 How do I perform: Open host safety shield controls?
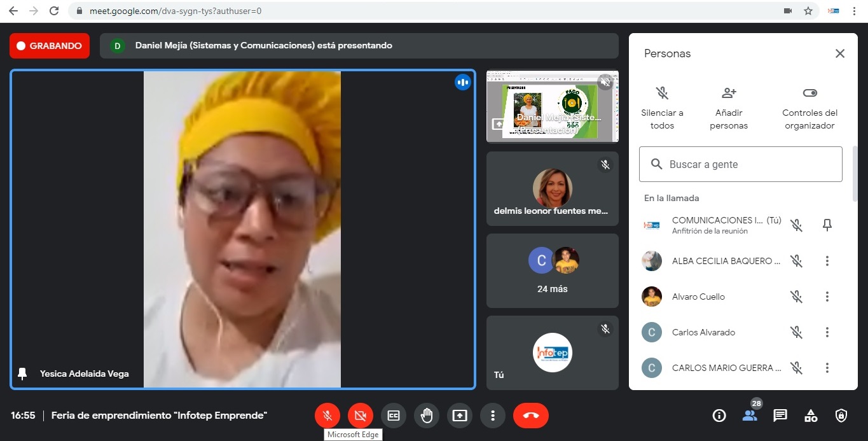841,416
